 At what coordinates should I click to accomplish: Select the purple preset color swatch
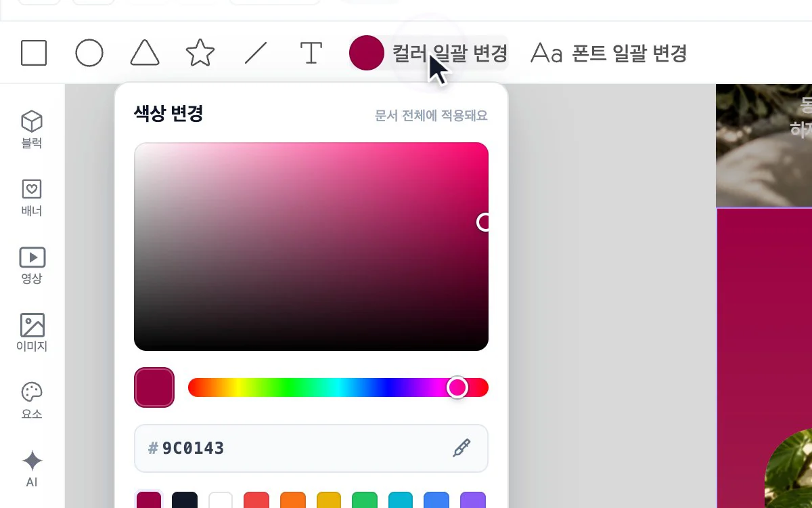(x=473, y=501)
